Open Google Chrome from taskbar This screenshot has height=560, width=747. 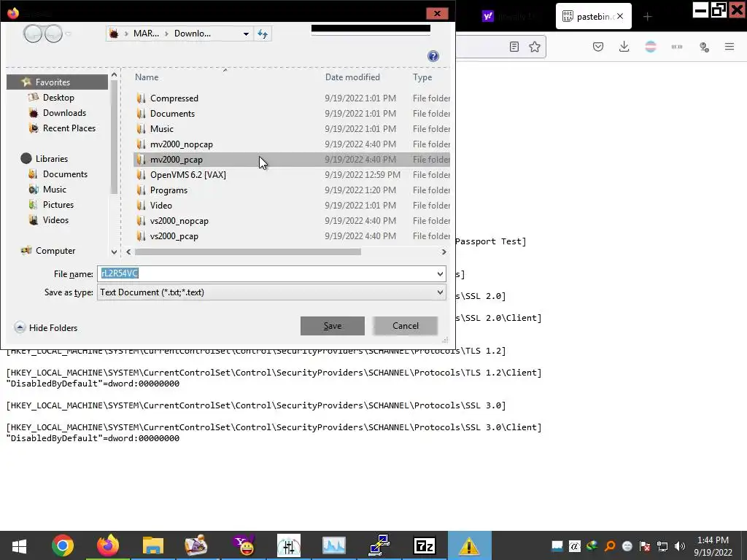[x=63, y=545]
